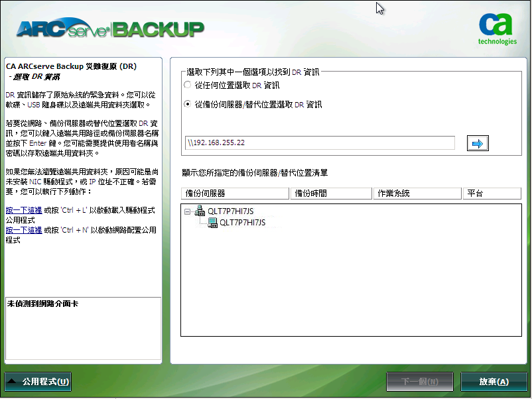Screen dimensions: 532x399
Task: Click the ARCserve Backup logo
Action: [110, 28]
